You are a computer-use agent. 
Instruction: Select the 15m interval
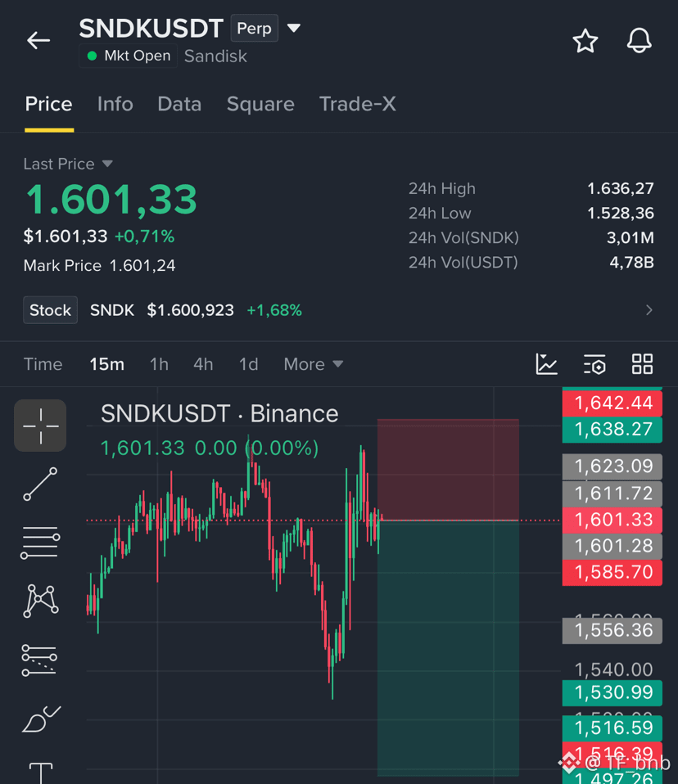[106, 364]
